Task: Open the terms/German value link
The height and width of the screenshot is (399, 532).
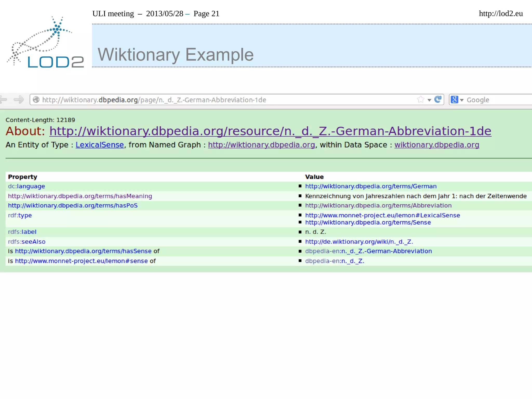Action: click(371, 186)
